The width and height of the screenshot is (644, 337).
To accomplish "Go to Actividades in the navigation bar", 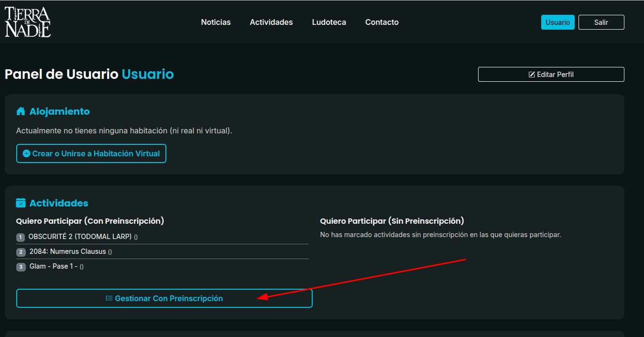I will click(x=271, y=22).
